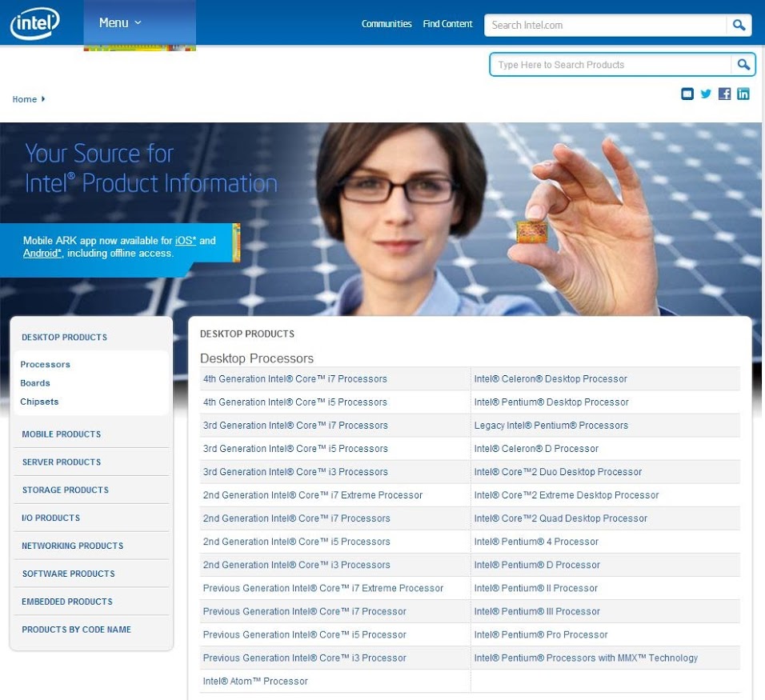
Task: Open Core 2 Quad Desktop Processor
Action: point(561,518)
